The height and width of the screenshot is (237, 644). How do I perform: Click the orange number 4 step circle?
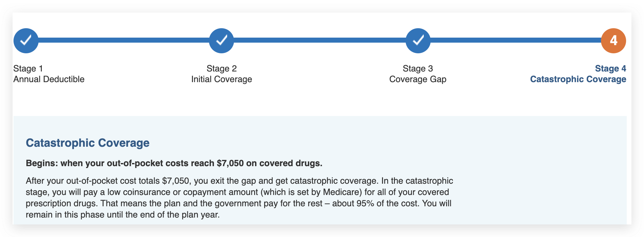[x=613, y=40]
